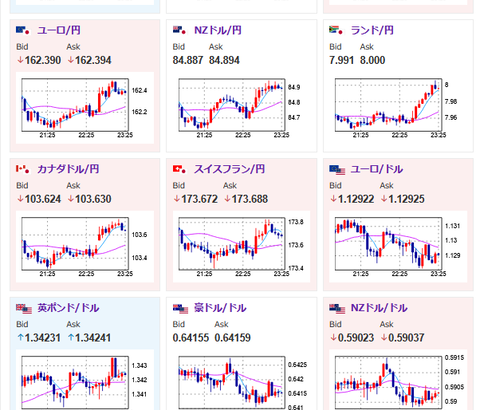Viewport: 480px width, 410px height.
Task: Click the NZ-US flag icon for NZドル/ドル
Action: click(337, 308)
